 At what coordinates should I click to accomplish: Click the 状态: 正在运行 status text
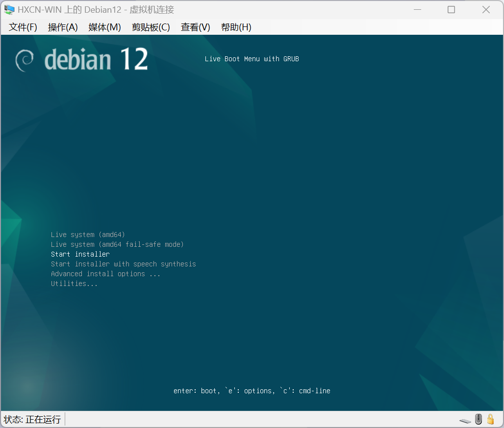[32, 419]
